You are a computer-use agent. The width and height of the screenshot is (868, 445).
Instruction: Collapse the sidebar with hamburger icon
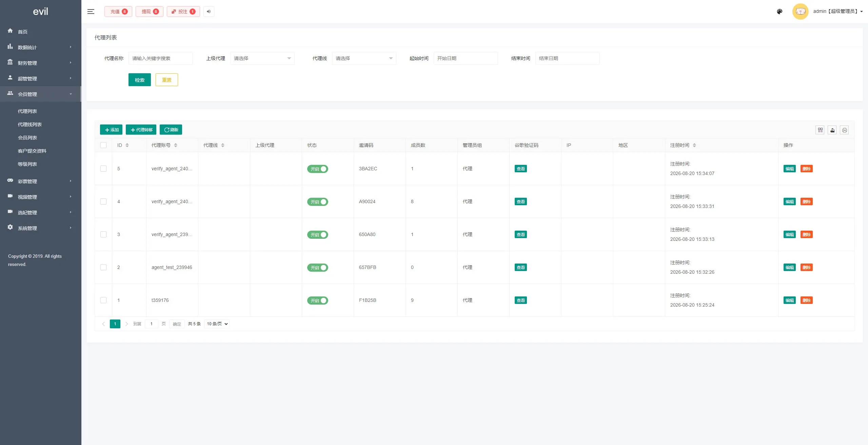[91, 12]
